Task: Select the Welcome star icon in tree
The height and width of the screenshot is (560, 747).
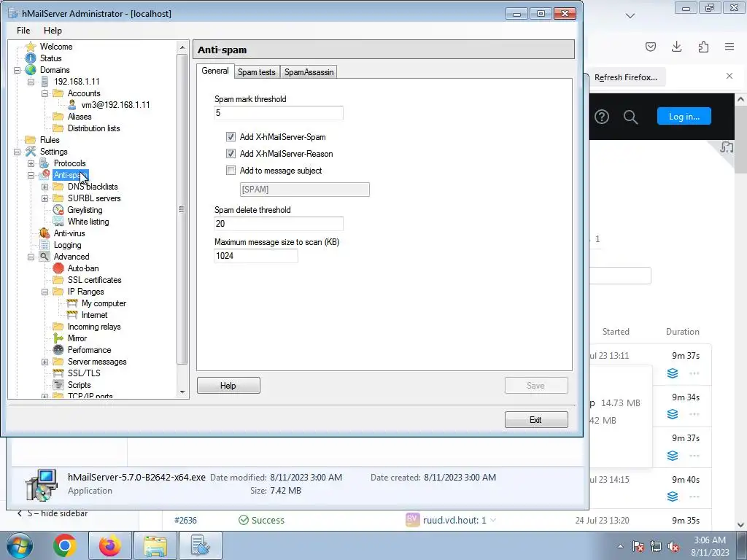Action: (31, 47)
